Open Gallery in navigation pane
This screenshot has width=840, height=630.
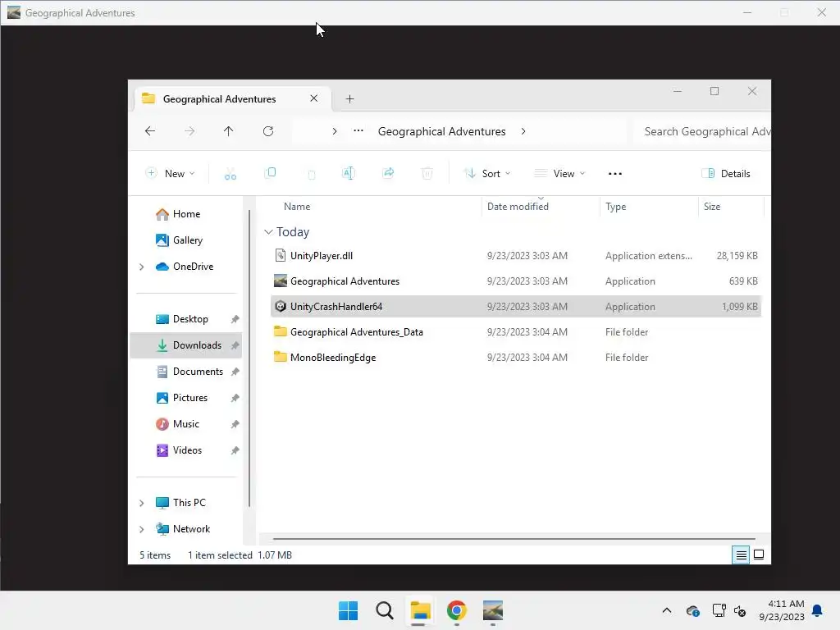coord(187,240)
